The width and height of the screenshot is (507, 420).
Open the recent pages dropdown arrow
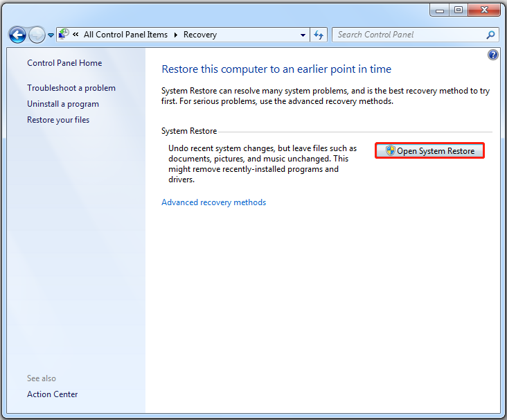click(51, 35)
